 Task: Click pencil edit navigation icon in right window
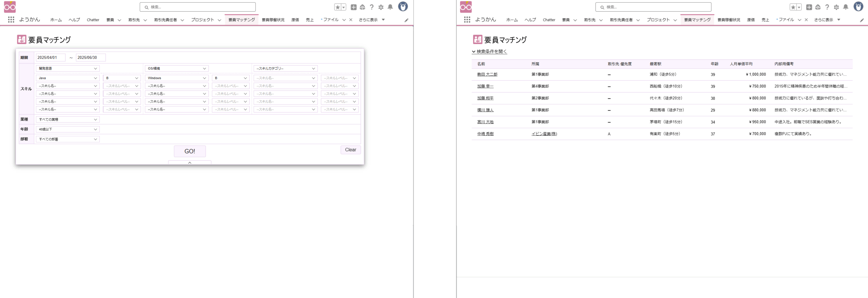coord(862,20)
